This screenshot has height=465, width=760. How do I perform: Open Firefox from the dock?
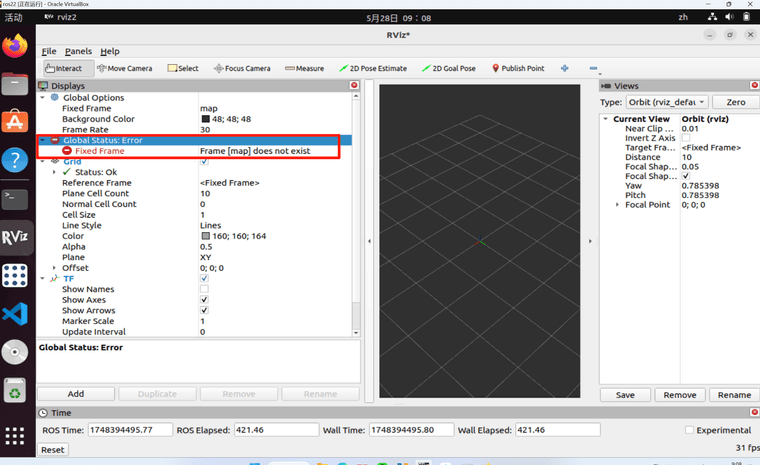coord(15,46)
